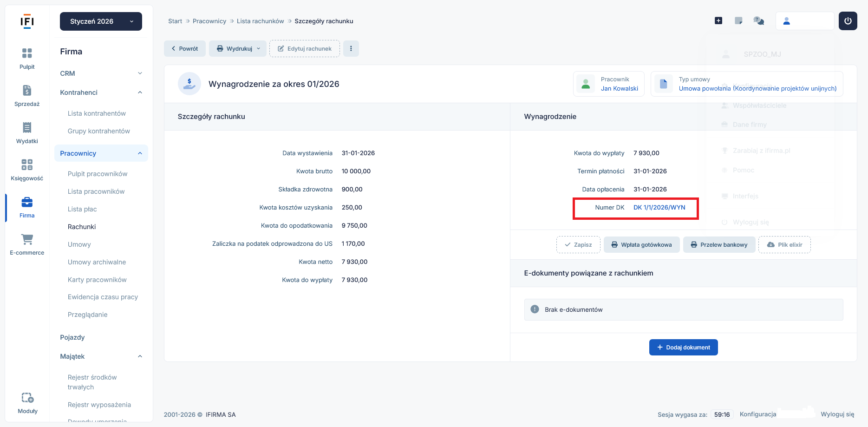Open the three-dot more options menu
This screenshot has width=868, height=427.
(351, 49)
